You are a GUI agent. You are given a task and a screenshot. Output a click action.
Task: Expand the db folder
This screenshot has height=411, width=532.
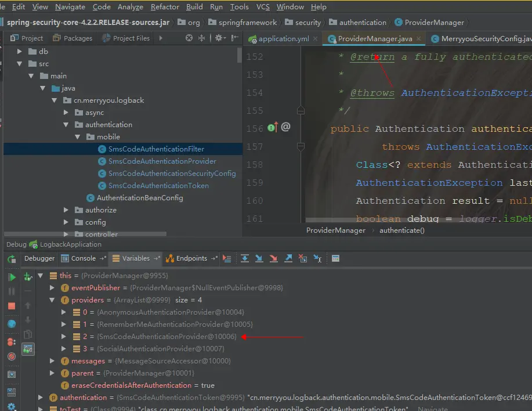click(x=19, y=52)
